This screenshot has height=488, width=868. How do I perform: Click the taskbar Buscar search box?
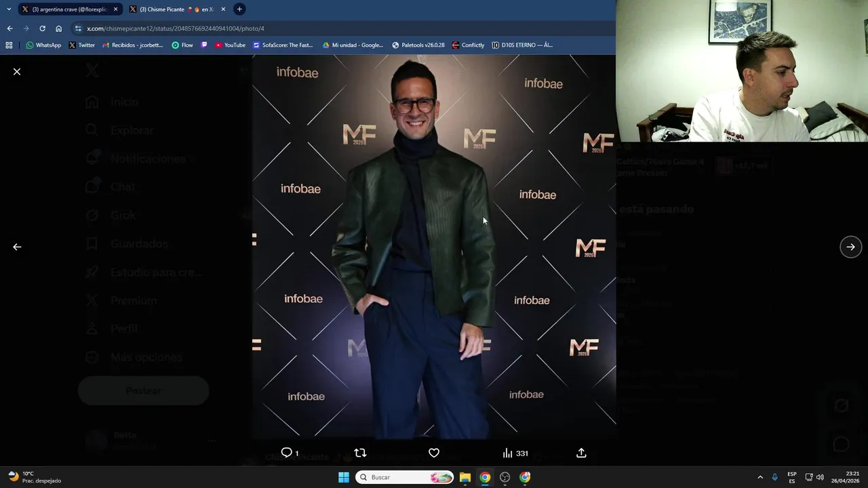click(405, 477)
